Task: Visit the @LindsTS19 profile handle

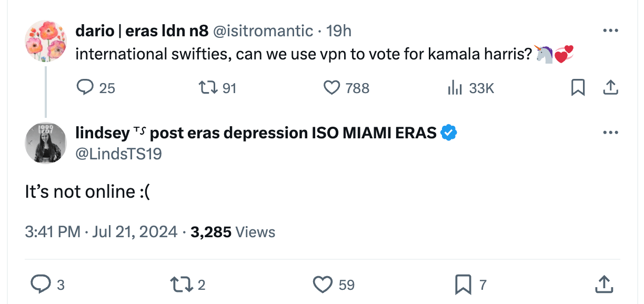Action: pyautogui.click(x=119, y=154)
